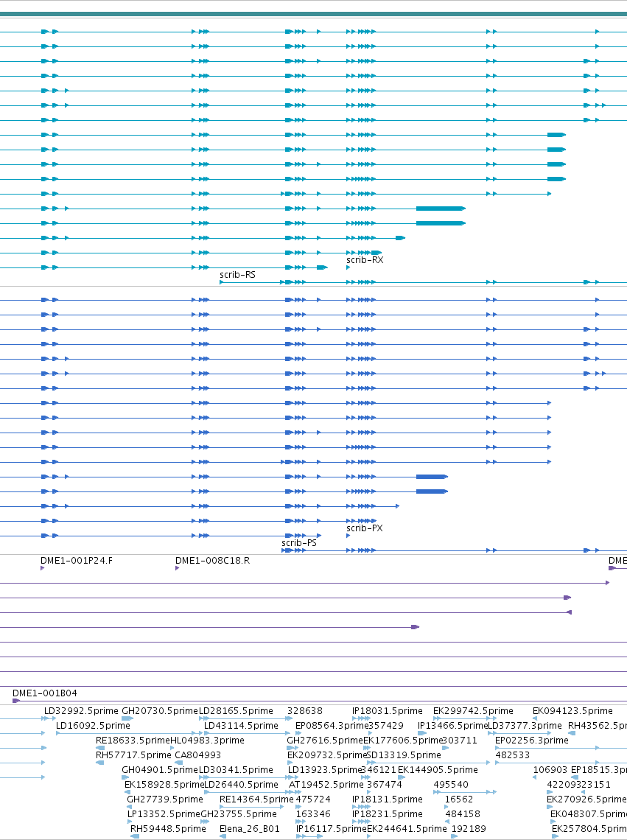Select EST label LD30341.5prime
627x840 pixels.
[x=236, y=770]
